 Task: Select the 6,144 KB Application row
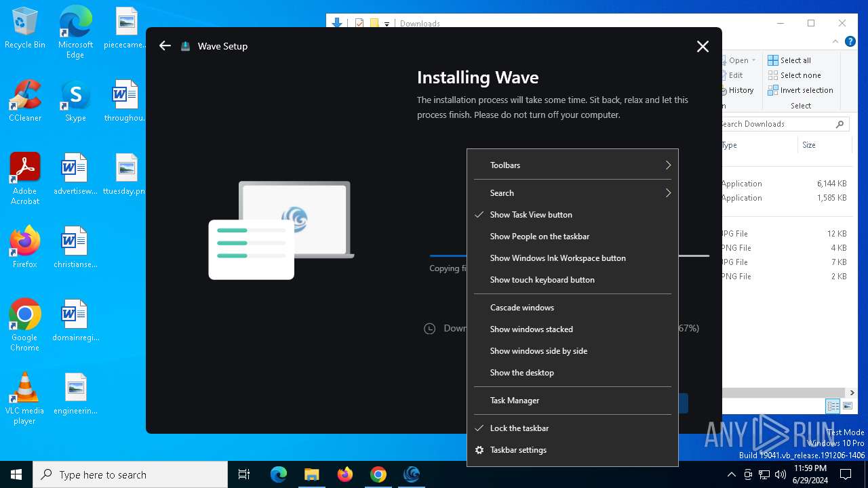pyautogui.click(x=786, y=184)
